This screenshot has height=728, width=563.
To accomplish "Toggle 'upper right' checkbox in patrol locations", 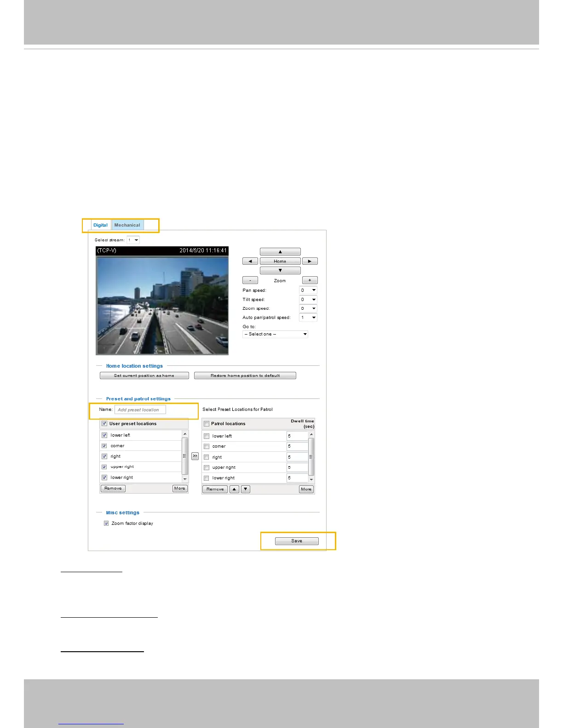I will (x=207, y=467).
